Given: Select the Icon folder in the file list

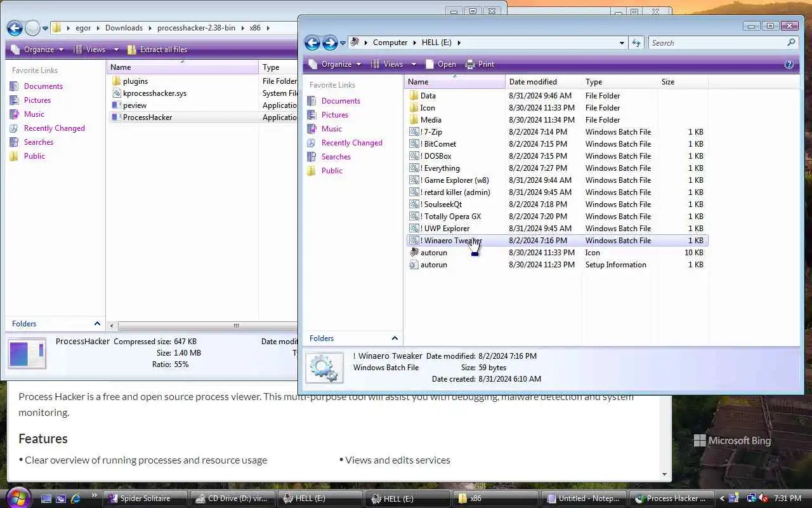Looking at the screenshot, I should [428, 108].
